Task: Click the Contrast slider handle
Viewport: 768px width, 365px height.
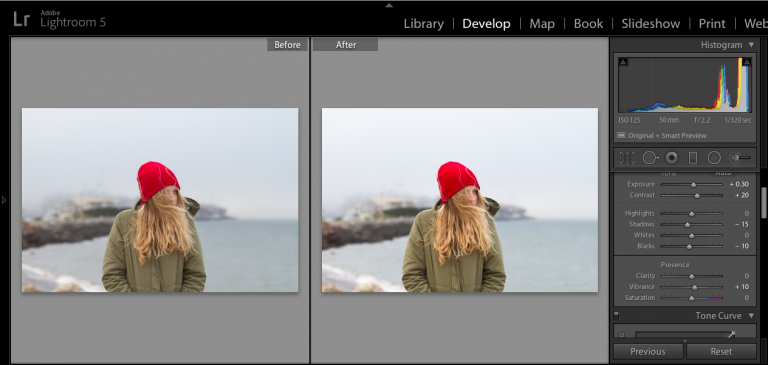Action: click(x=697, y=195)
